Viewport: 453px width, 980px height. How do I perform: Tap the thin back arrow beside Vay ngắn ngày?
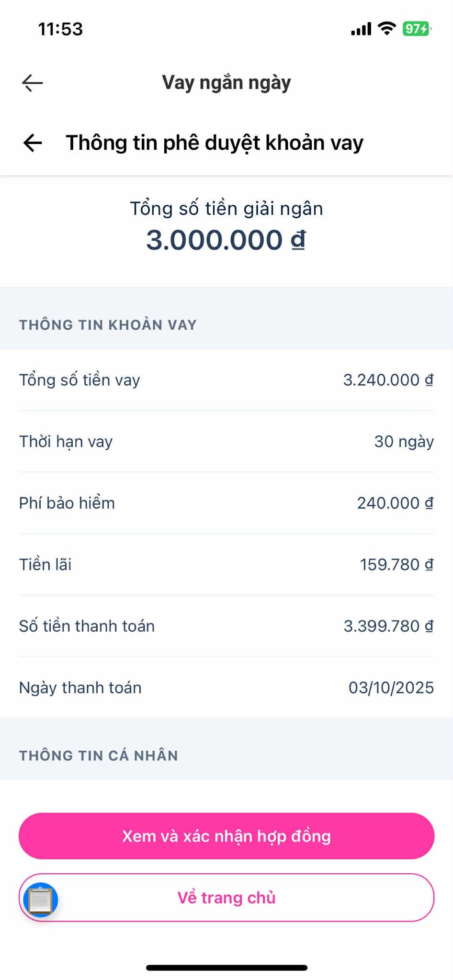[x=33, y=83]
